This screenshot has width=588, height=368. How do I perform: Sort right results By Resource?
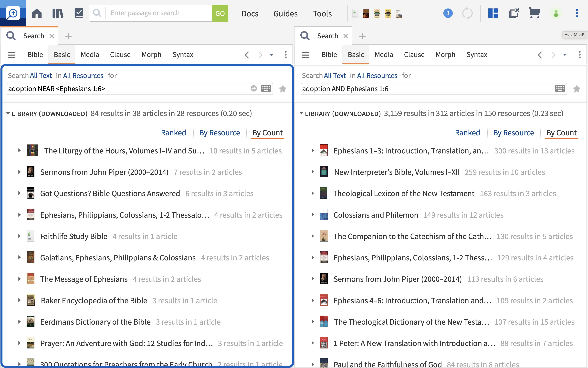(513, 133)
